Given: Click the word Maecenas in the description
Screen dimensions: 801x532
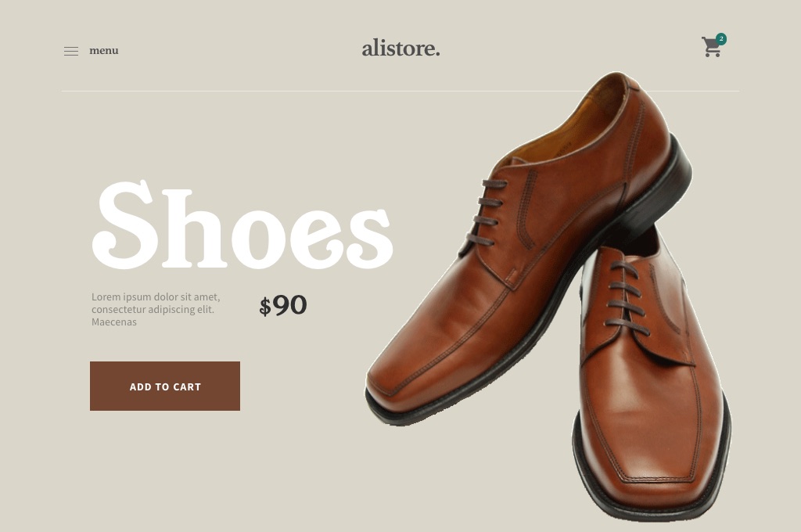Looking at the screenshot, I should [x=114, y=322].
